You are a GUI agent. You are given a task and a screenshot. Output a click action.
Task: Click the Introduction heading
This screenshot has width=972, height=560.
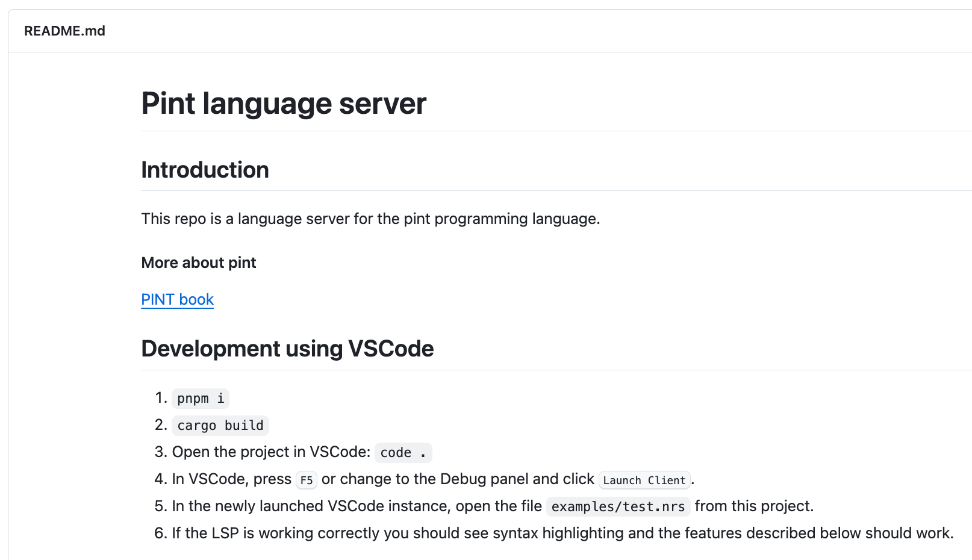pyautogui.click(x=205, y=170)
